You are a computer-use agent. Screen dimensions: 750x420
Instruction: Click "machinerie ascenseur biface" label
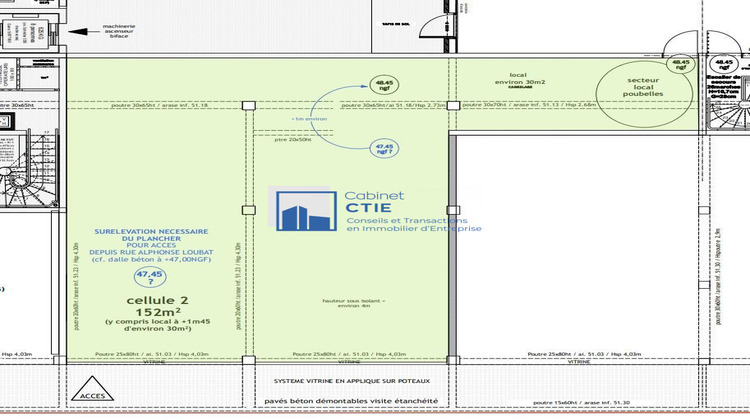coord(119,31)
